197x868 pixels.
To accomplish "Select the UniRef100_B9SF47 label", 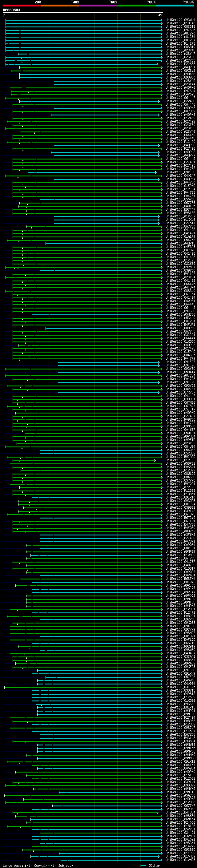I will click(180, 209).
